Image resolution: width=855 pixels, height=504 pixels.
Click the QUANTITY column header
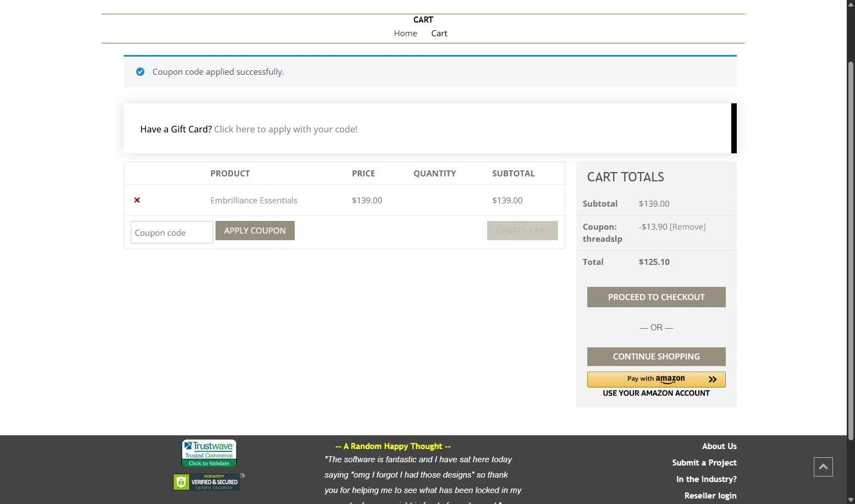point(435,174)
